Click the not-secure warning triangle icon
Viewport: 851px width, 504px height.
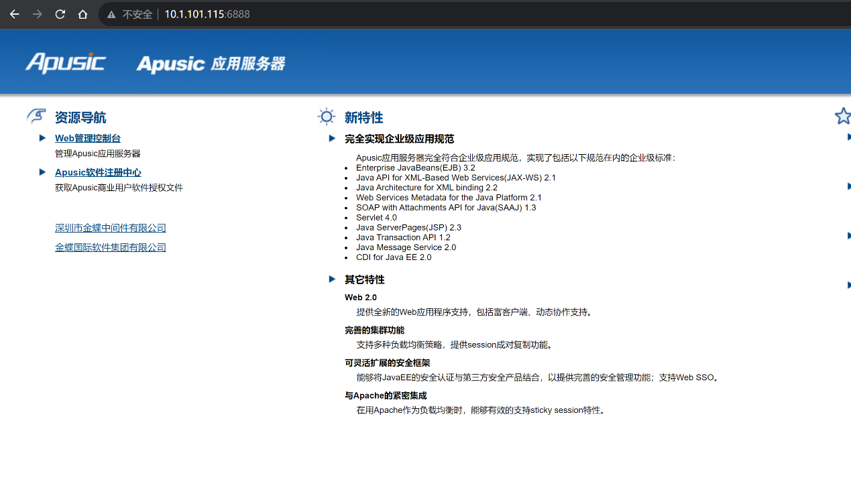111,15
